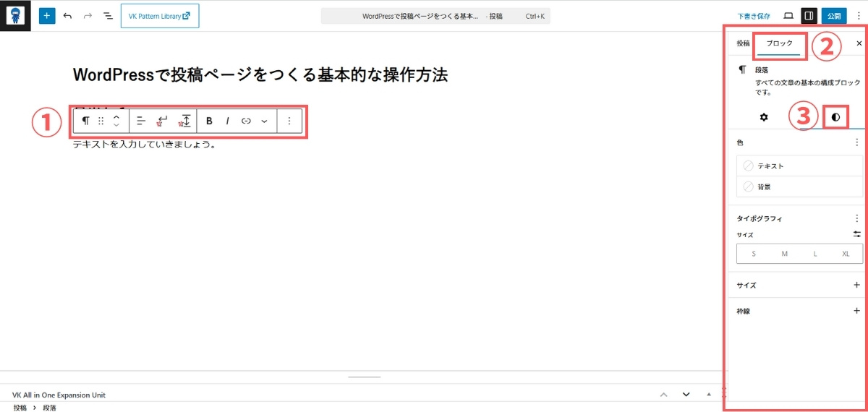Switch to the ブロック sidebar tab
The width and height of the screenshot is (868, 412).
(780, 43)
